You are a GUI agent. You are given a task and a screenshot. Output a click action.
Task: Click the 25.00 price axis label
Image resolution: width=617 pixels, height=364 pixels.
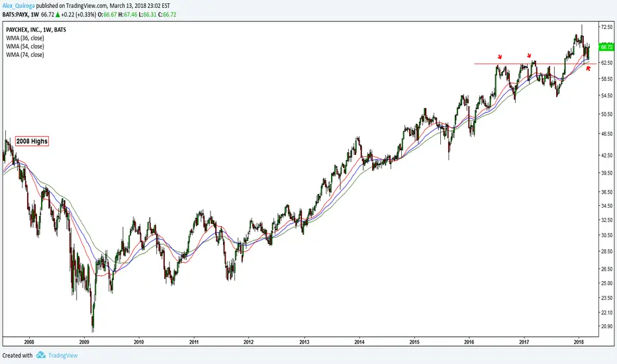[x=607, y=283]
